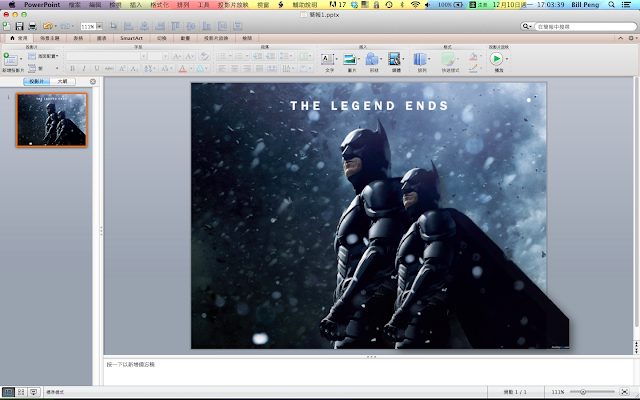The height and width of the screenshot is (400, 640).
Task: Open the bullet list style dropdown arrow
Action: click(230, 56)
